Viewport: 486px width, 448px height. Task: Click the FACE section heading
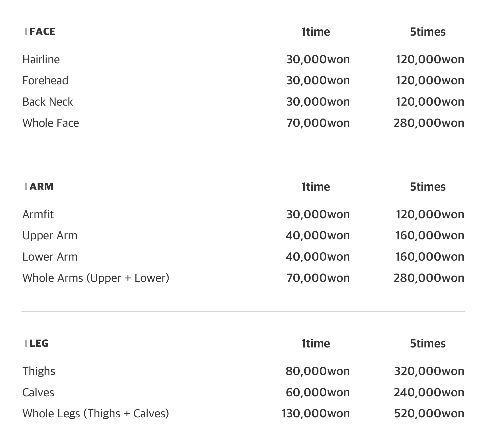[x=42, y=32]
